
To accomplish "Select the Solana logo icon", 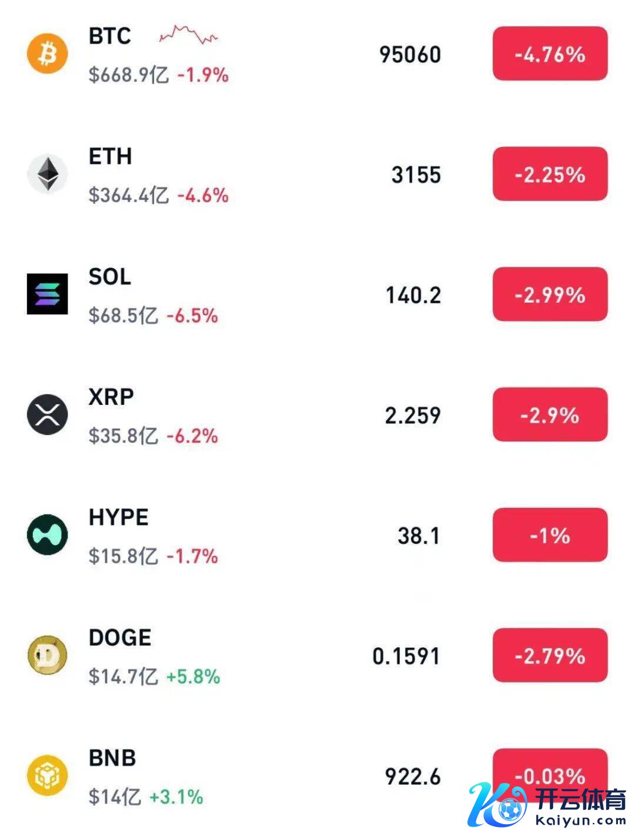I will coord(48,294).
